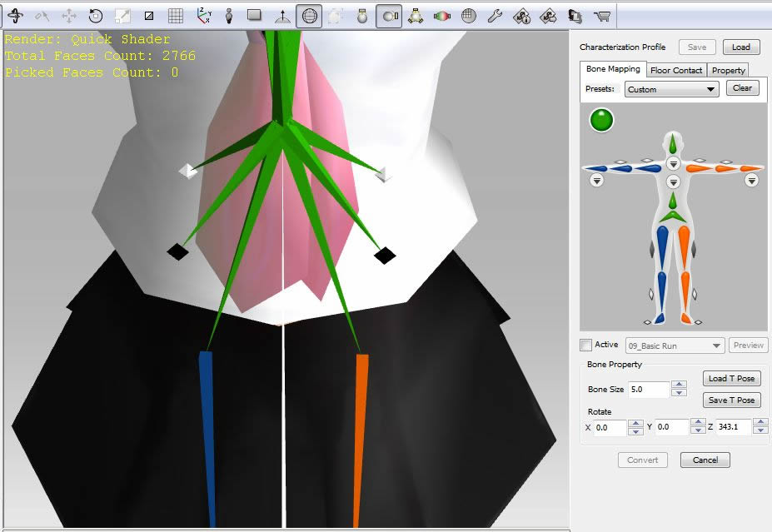Open the 09_Basic Run motion dropdown
This screenshot has height=532, width=772.
675,346
